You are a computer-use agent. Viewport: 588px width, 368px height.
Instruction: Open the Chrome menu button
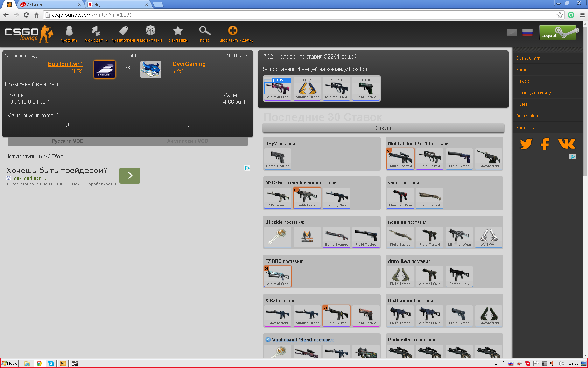(x=582, y=15)
